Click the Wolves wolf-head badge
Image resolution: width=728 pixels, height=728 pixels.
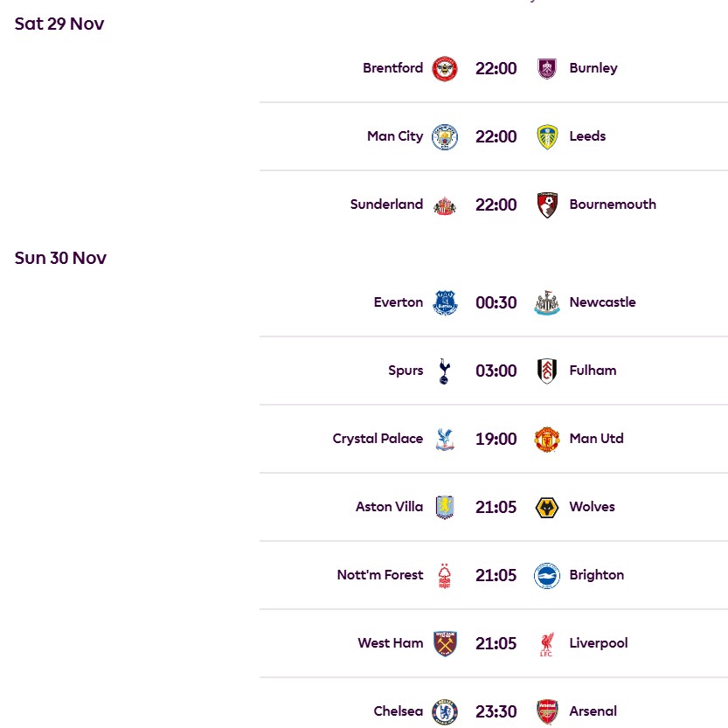[546, 507]
